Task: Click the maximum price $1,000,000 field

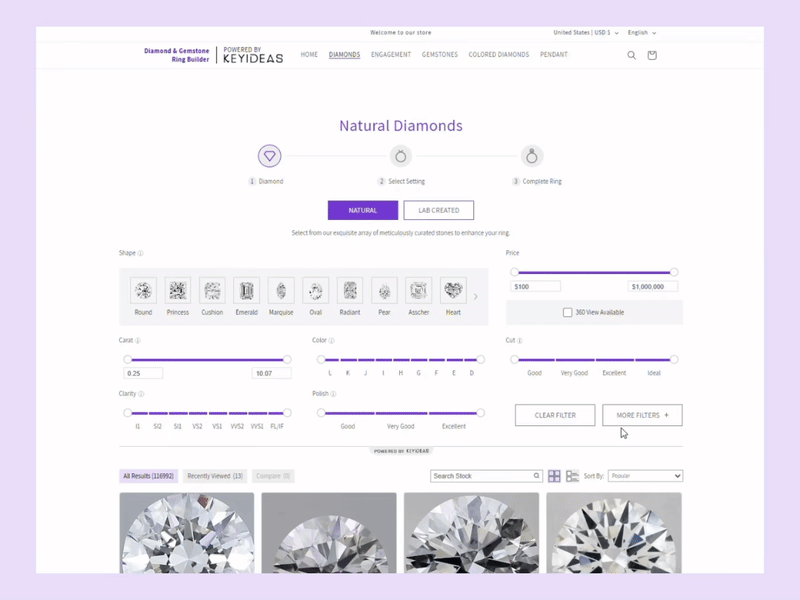Action: 653,287
